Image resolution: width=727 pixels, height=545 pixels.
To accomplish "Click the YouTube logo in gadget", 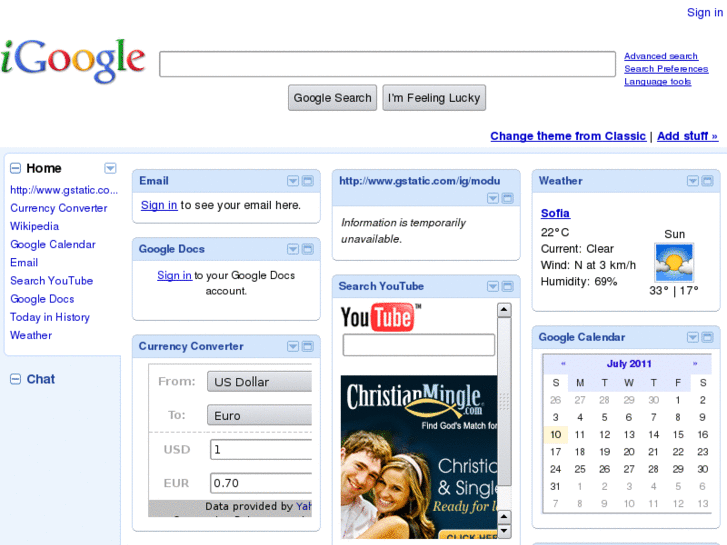I will point(380,317).
